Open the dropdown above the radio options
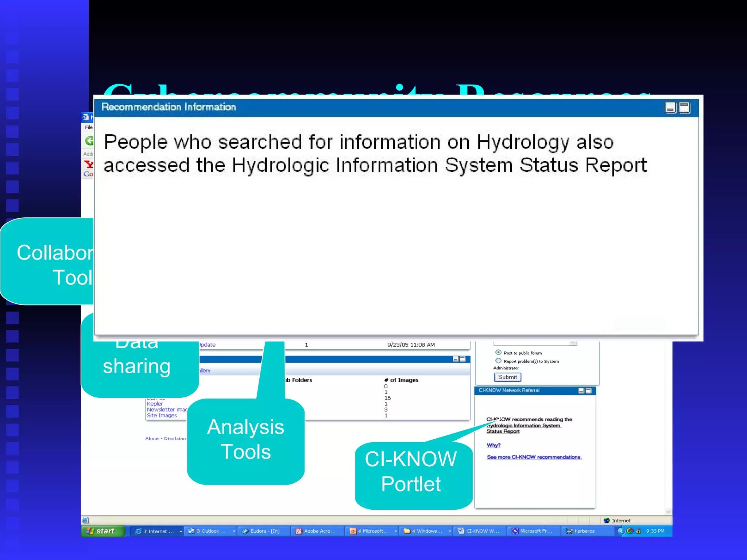Viewport: 747px width, 560px height. [x=573, y=343]
